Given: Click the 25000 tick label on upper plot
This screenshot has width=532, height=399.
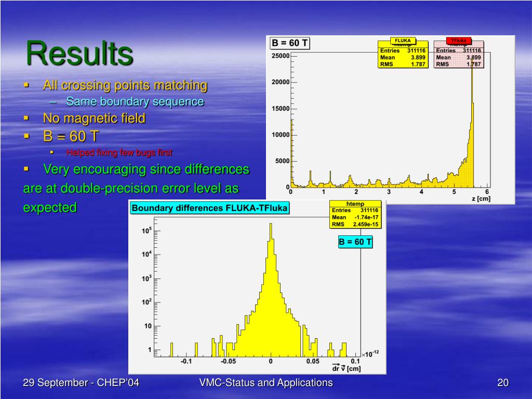Looking at the screenshot, I should [x=281, y=56].
